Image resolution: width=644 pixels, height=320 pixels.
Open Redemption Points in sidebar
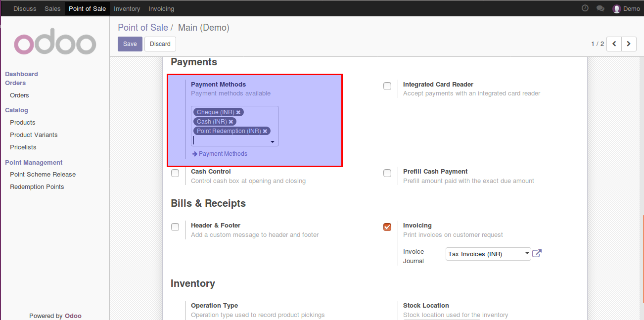[x=37, y=187]
